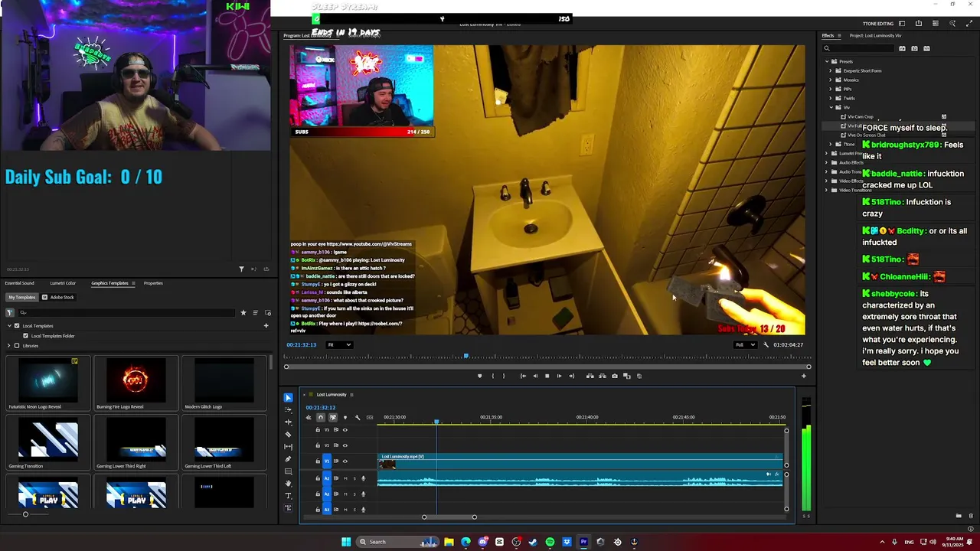Toggle lock on track V3
Screen dimensions: 980x551
coord(318,430)
